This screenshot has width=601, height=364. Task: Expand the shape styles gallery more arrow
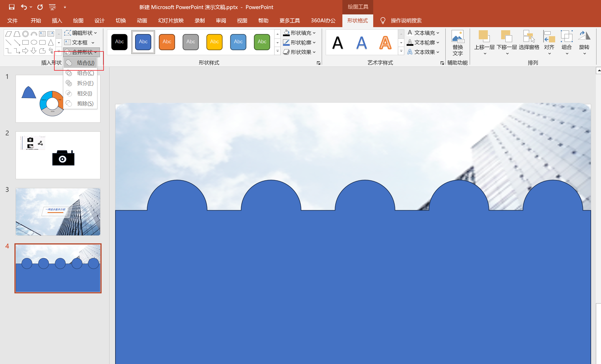278,51
